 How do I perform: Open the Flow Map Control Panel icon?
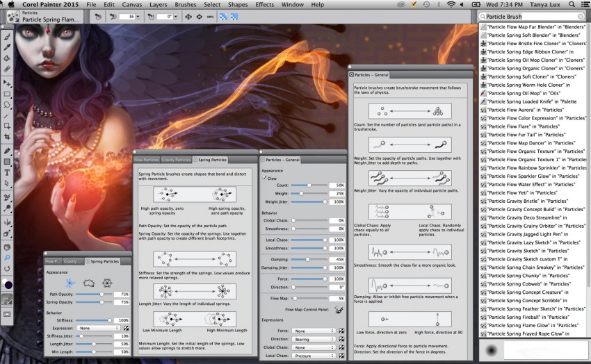[339, 309]
